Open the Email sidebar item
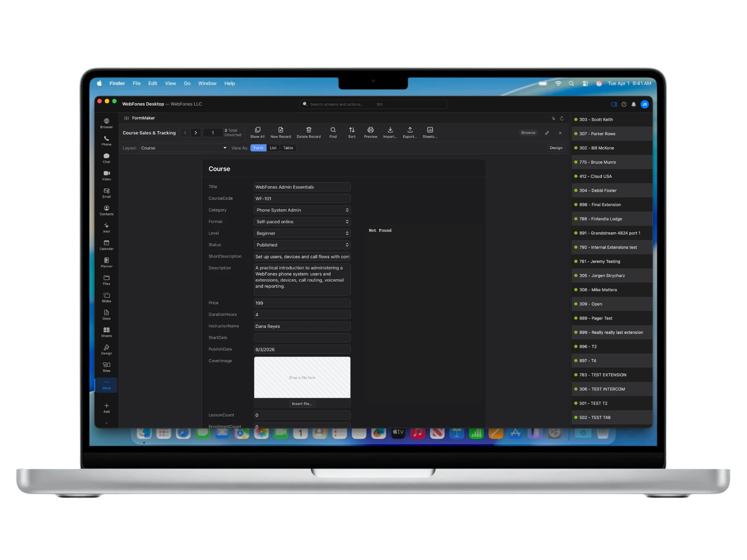Screen dimensions: 747x560 [106, 193]
